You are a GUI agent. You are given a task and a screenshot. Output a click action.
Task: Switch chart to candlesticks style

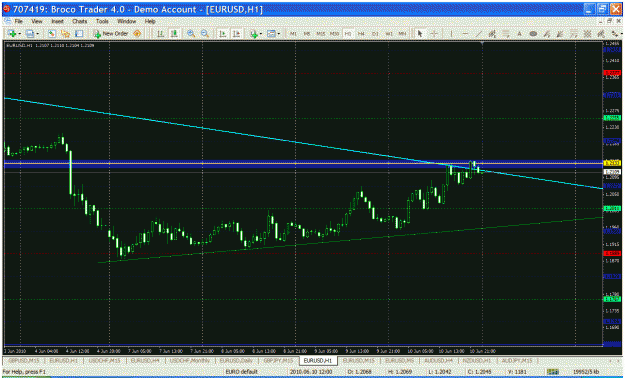[174, 34]
